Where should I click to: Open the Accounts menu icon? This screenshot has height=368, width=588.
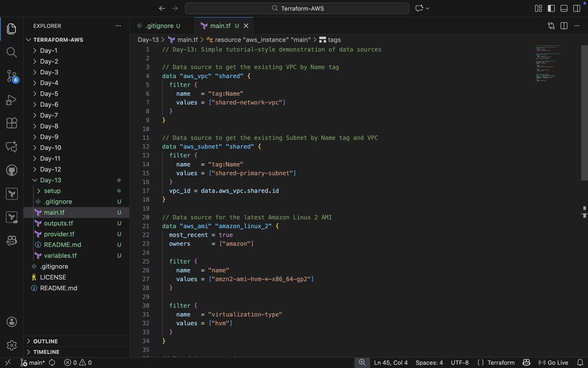pos(12,322)
